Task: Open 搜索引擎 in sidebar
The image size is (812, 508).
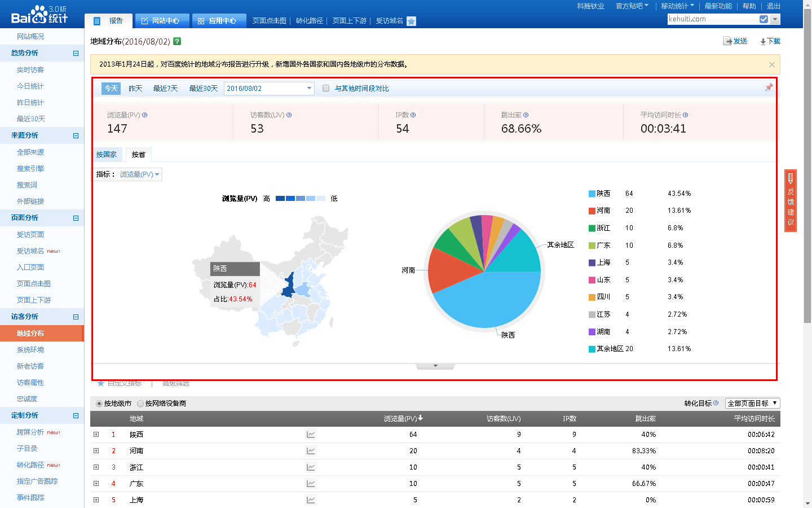Action: coord(30,169)
